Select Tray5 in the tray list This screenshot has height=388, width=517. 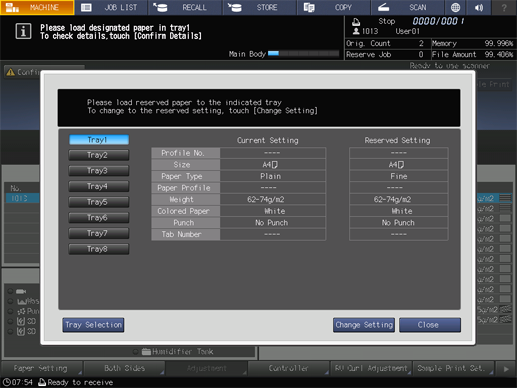[99, 202]
